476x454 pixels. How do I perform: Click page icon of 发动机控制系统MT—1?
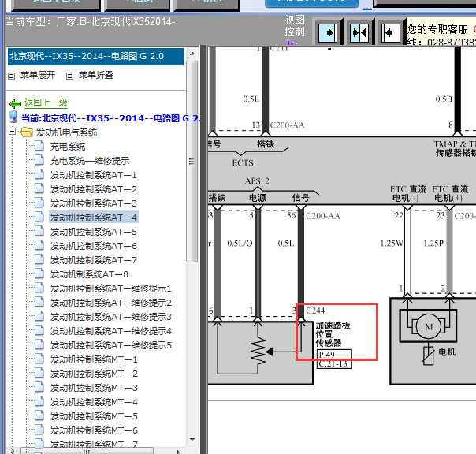pos(39,359)
